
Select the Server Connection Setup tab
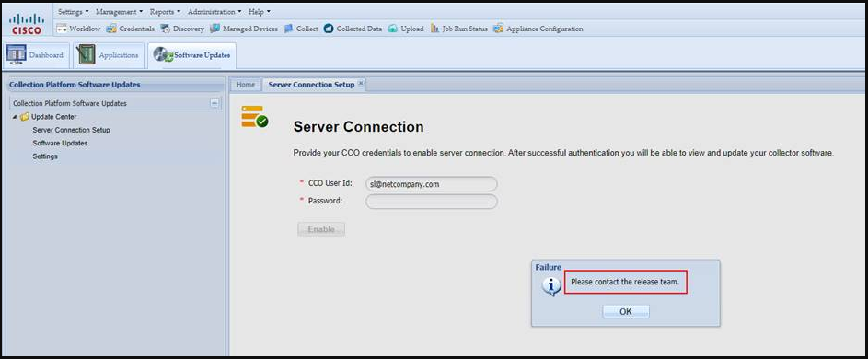[311, 85]
